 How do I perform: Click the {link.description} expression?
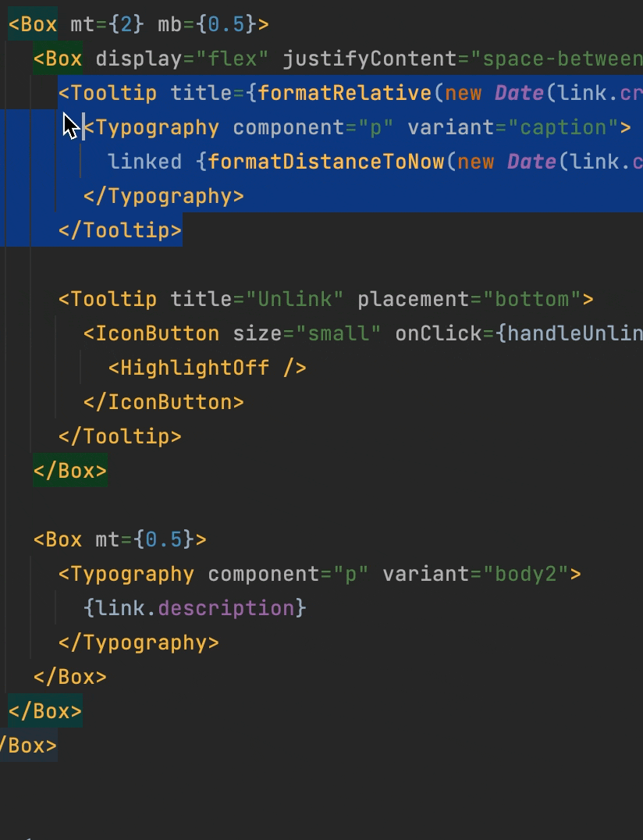[195, 608]
